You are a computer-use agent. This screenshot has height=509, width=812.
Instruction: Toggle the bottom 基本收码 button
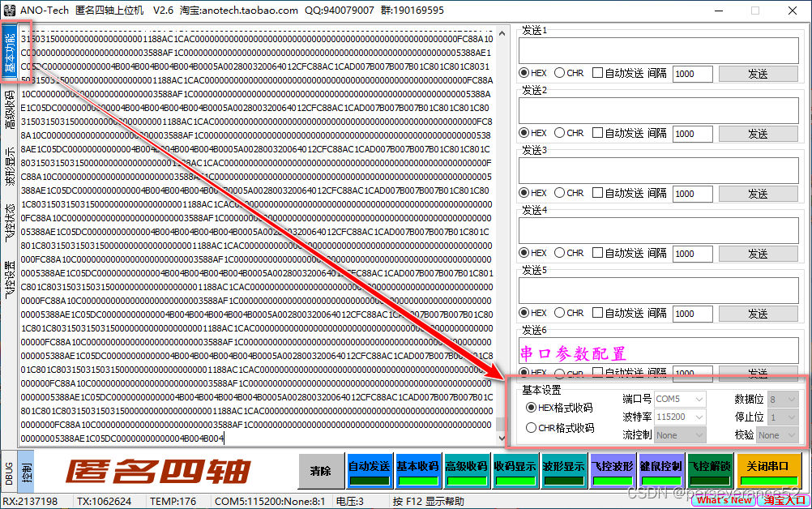tap(418, 471)
